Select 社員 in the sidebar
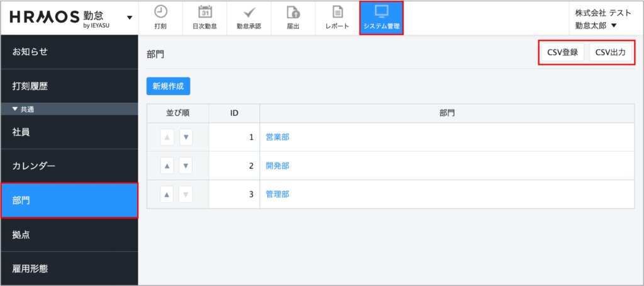 point(69,132)
